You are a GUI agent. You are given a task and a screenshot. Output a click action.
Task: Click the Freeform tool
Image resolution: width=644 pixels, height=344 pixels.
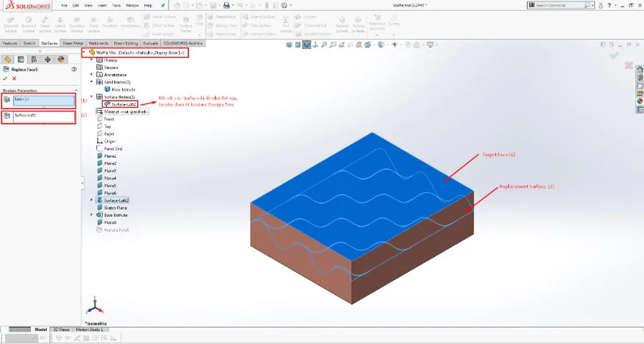coord(110,22)
